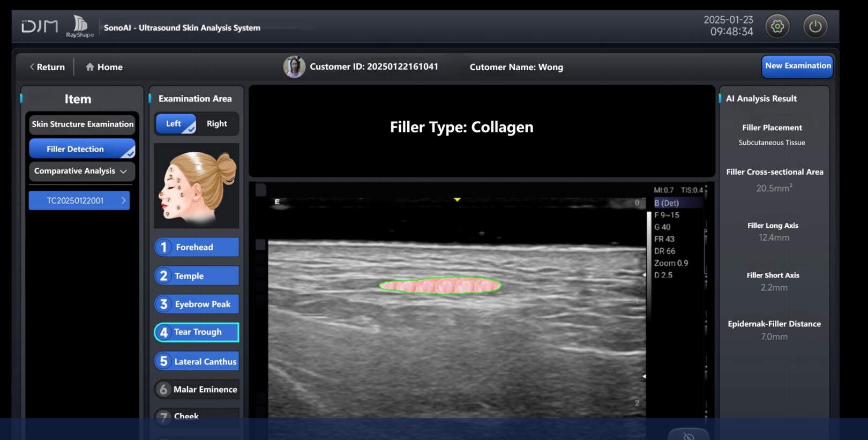The width and height of the screenshot is (868, 440).
Task: Select Tear Trough examination area
Action: coord(197,332)
